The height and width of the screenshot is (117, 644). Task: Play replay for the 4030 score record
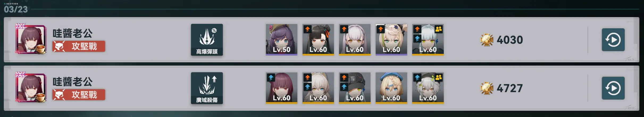613,40
